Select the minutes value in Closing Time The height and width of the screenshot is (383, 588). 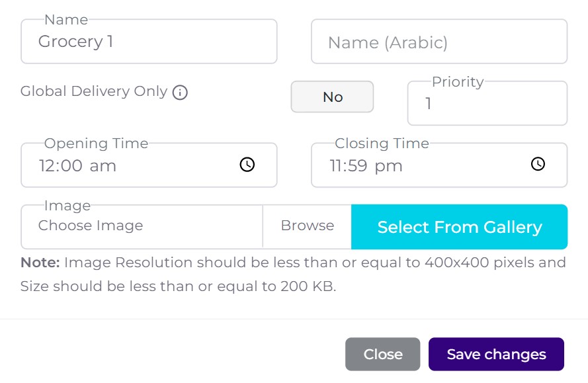[x=358, y=165]
